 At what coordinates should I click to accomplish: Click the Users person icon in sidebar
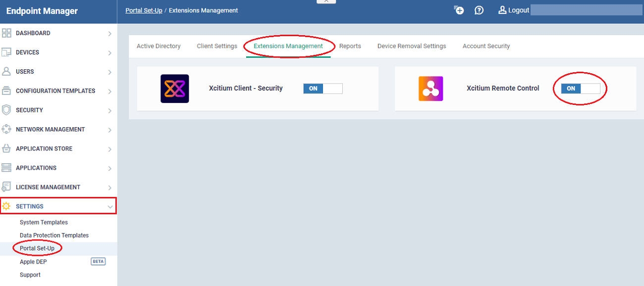point(6,72)
